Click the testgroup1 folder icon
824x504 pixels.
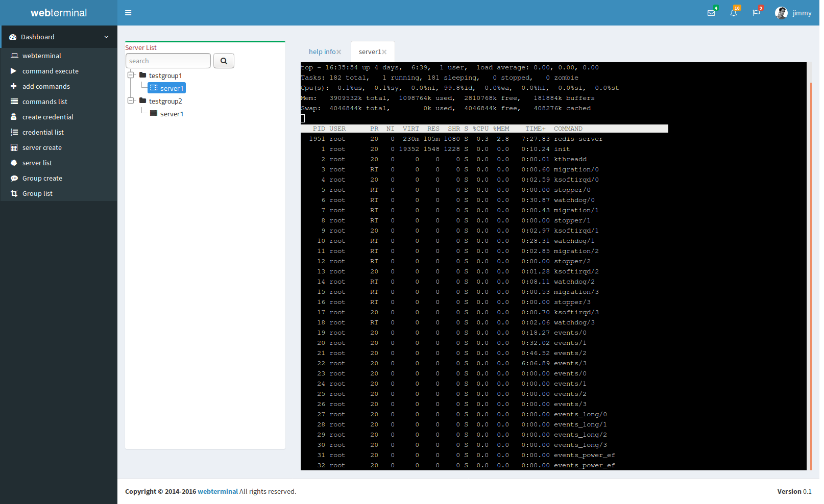click(143, 75)
